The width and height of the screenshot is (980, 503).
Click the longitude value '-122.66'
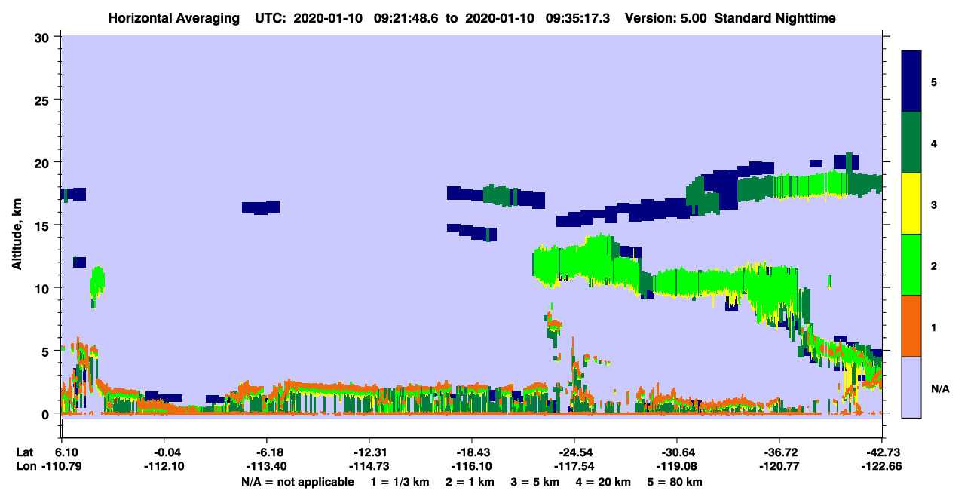coord(882,467)
